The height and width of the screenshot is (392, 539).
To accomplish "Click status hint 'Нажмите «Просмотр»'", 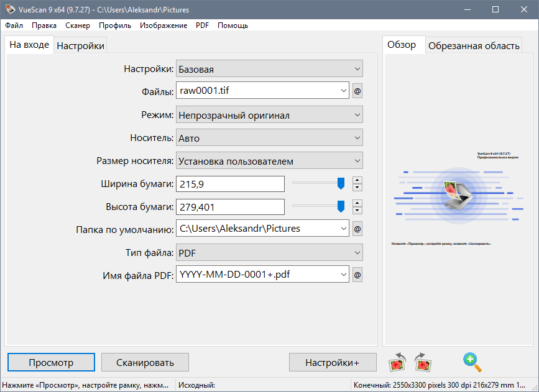I will click(85, 385).
